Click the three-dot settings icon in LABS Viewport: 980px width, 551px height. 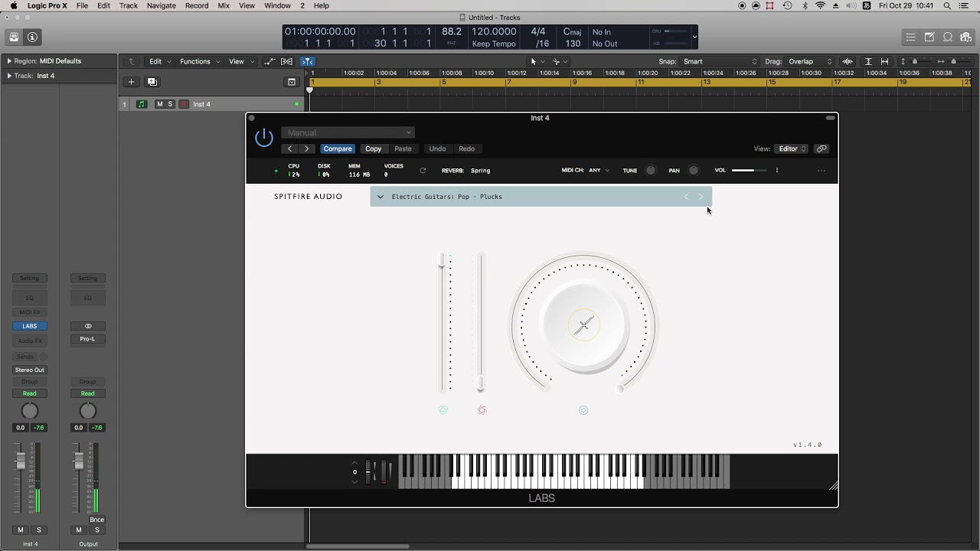[x=822, y=171]
